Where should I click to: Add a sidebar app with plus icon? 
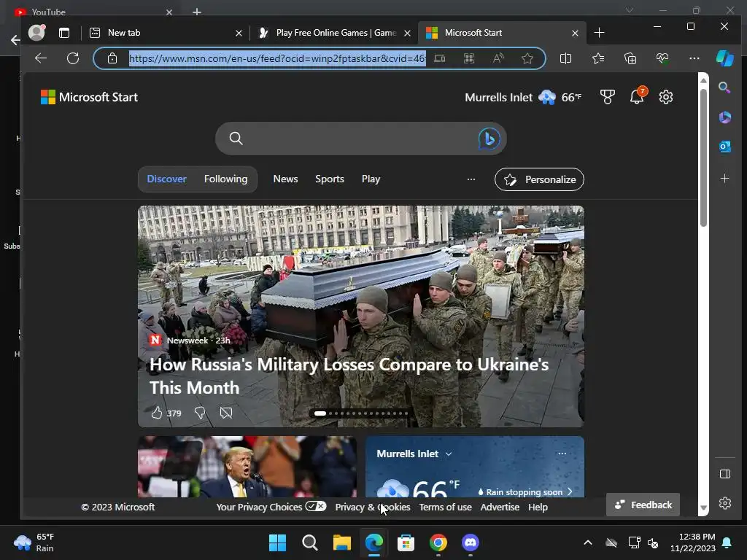tap(724, 179)
